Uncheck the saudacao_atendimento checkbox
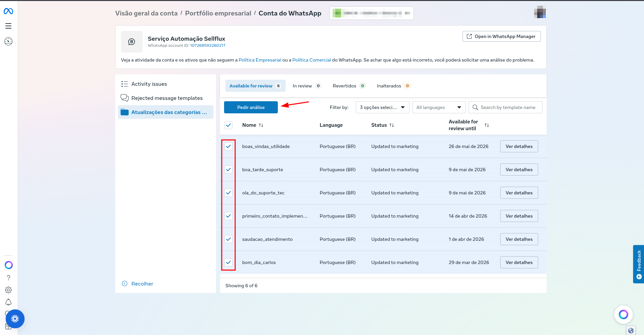 [x=228, y=239]
